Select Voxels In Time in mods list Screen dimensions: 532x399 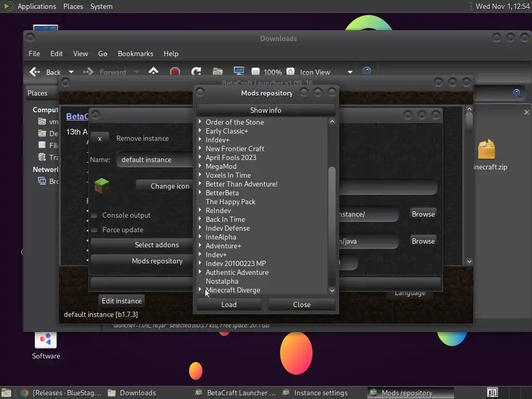(228, 175)
